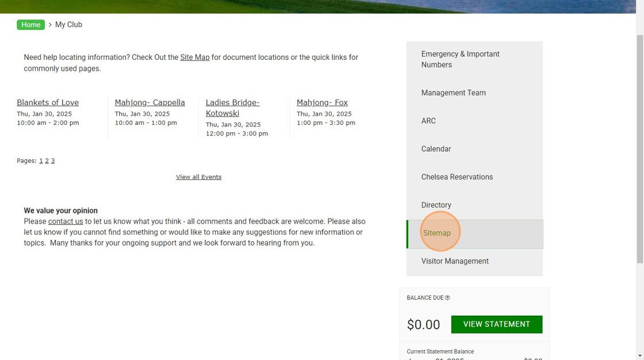Open the Calendar sidebar item

tap(436, 149)
